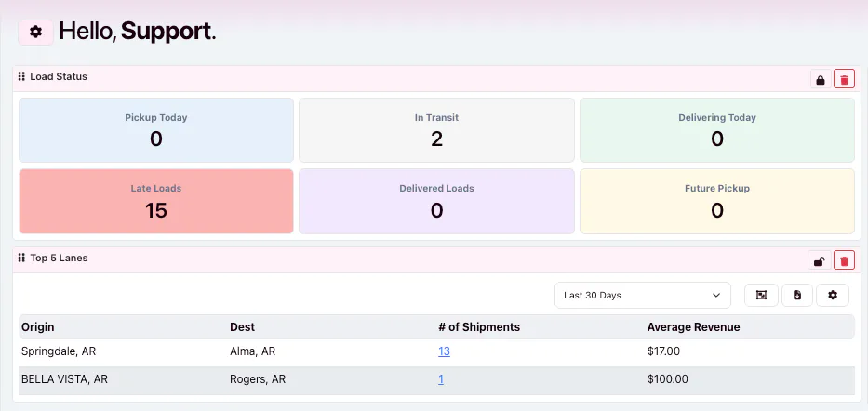868x411 pixels.
Task: Grab the Top 5 Lanes drag handle
Action: coord(21,258)
